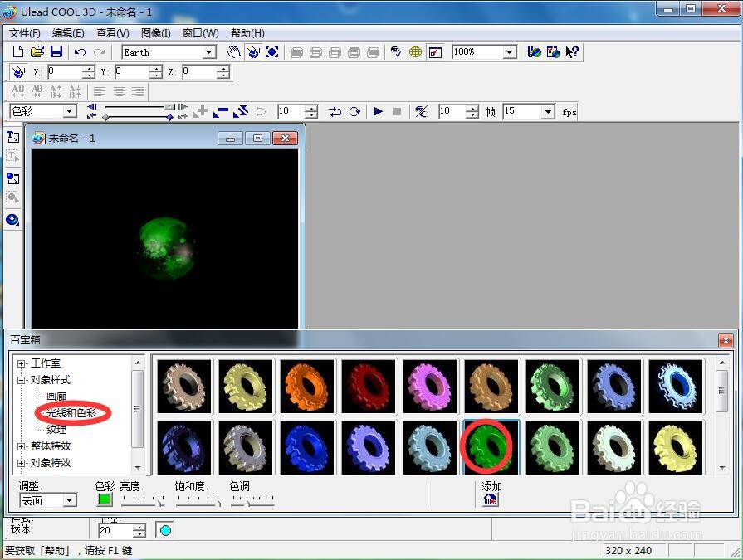Select the Insert geometric object tool
Image resolution: width=743 pixels, height=560 pixels.
(12, 220)
